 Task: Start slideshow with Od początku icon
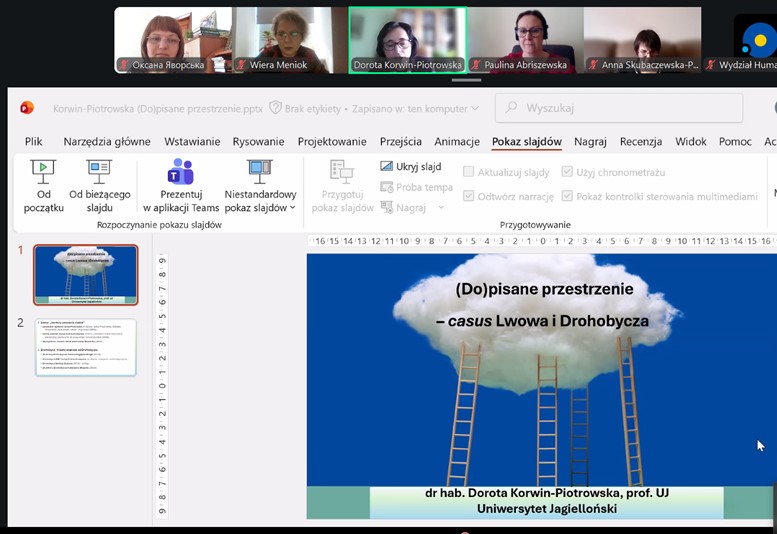[43, 171]
